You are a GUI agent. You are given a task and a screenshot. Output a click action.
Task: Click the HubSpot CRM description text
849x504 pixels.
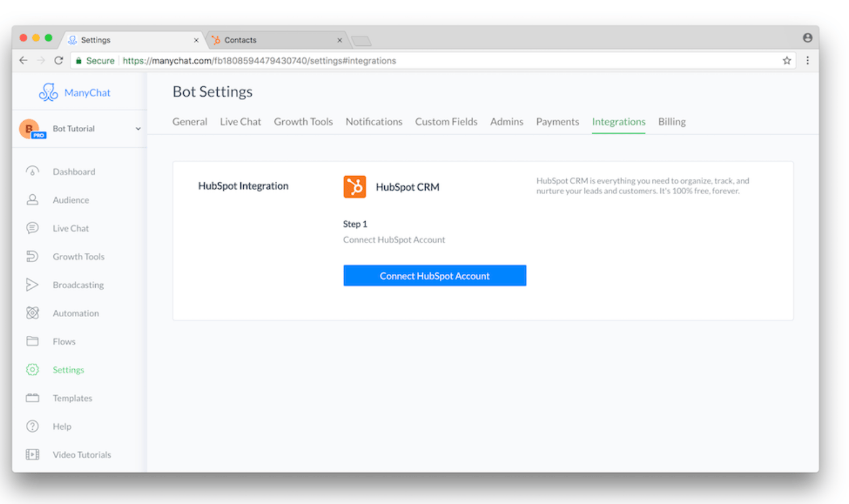click(643, 186)
